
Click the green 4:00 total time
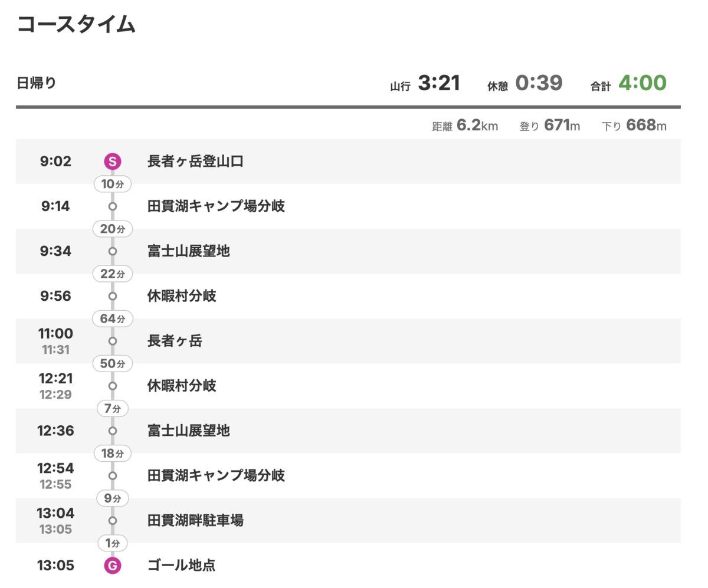(642, 84)
